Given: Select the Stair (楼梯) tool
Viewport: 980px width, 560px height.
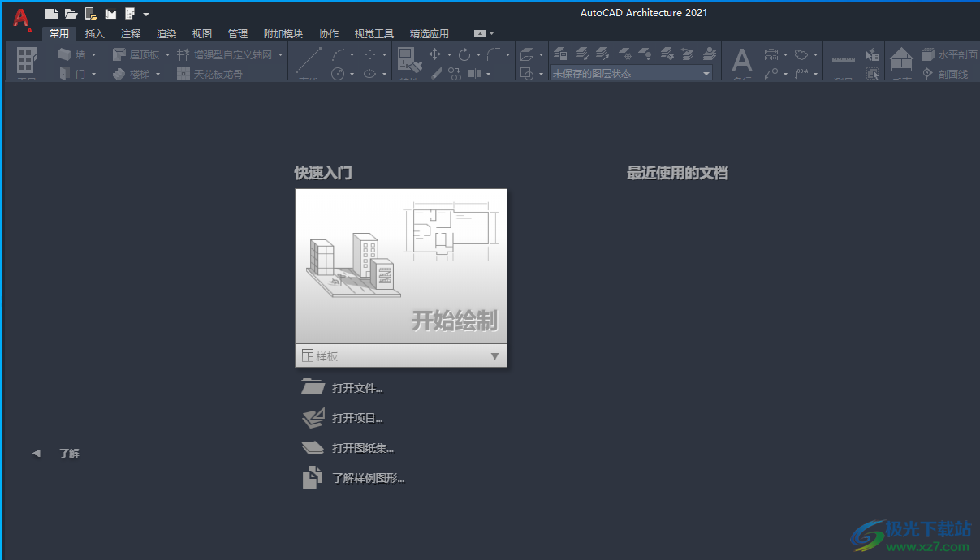Looking at the screenshot, I should 131,74.
